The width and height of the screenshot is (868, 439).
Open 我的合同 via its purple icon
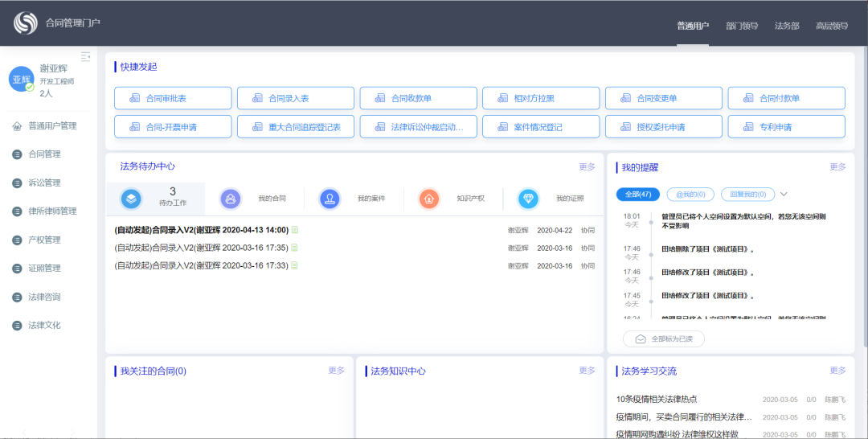pyautogui.click(x=231, y=199)
